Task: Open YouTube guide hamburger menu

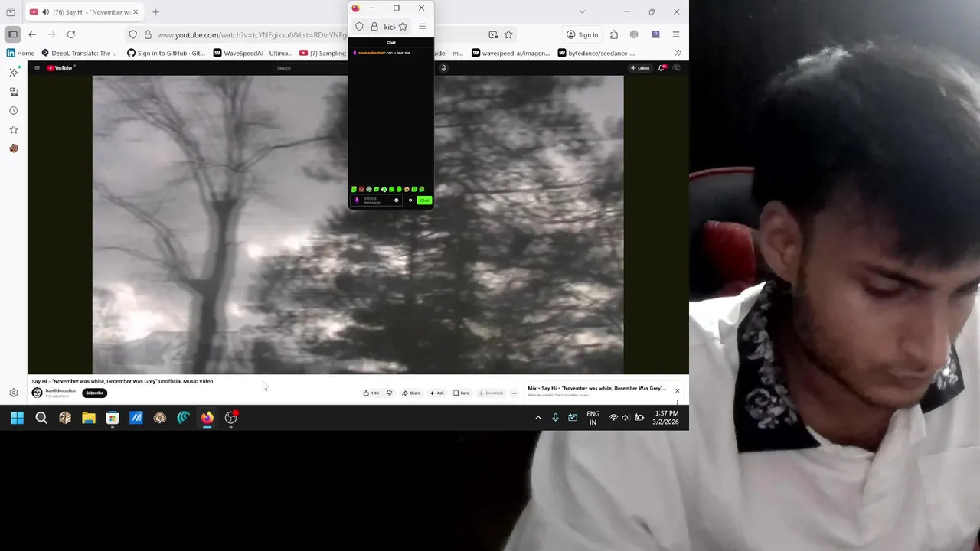Action: pyautogui.click(x=37, y=68)
